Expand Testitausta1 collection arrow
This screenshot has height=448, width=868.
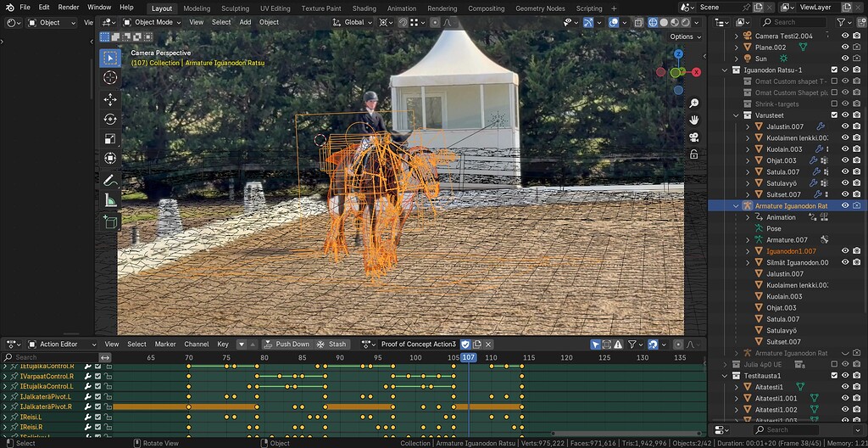tap(725, 375)
